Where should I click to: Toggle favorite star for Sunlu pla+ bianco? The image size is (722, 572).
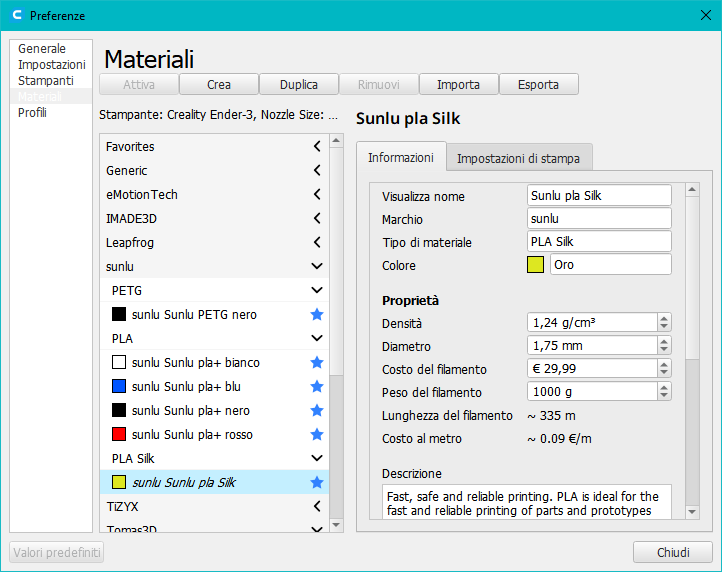pyautogui.click(x=317, y=362)
